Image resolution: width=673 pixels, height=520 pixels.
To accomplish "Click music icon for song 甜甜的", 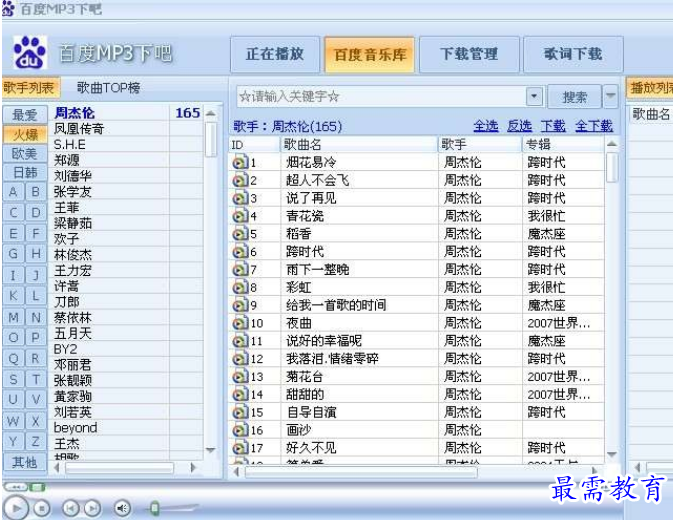I will click(240, 395).
